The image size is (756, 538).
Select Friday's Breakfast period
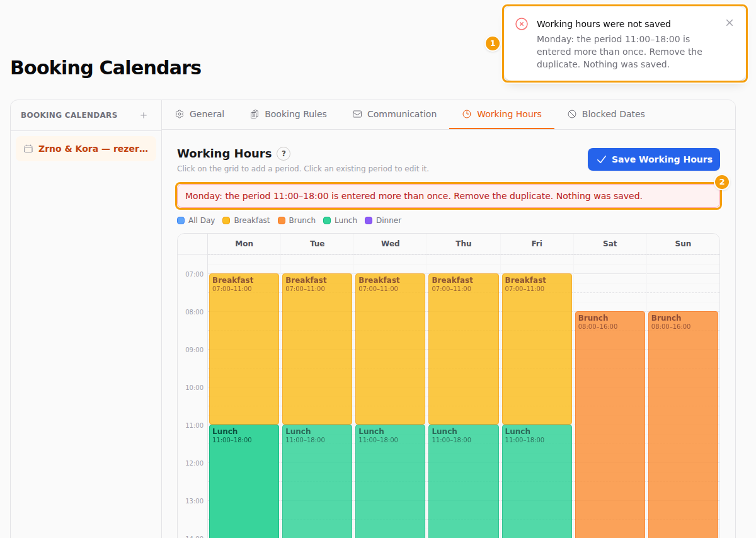[537, 349]
